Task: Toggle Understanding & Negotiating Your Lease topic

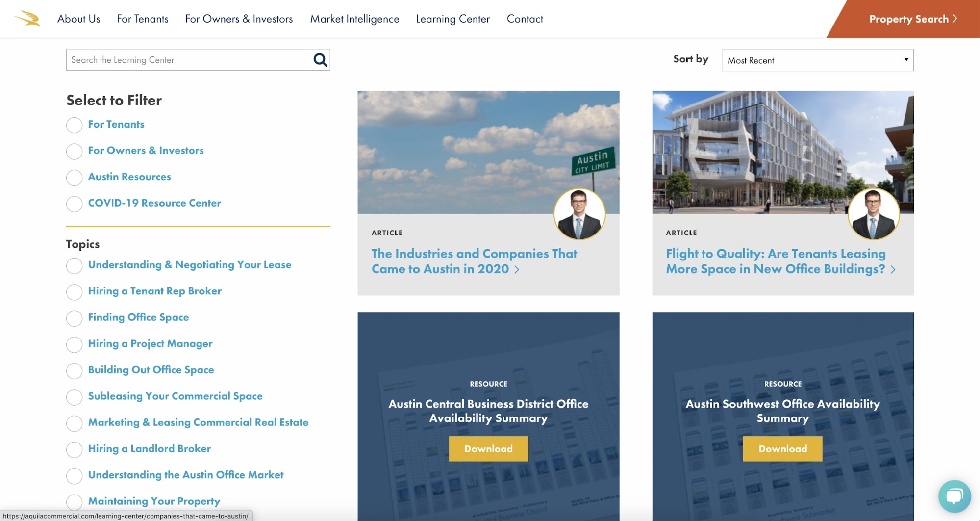Action: [x=74, y=266]
